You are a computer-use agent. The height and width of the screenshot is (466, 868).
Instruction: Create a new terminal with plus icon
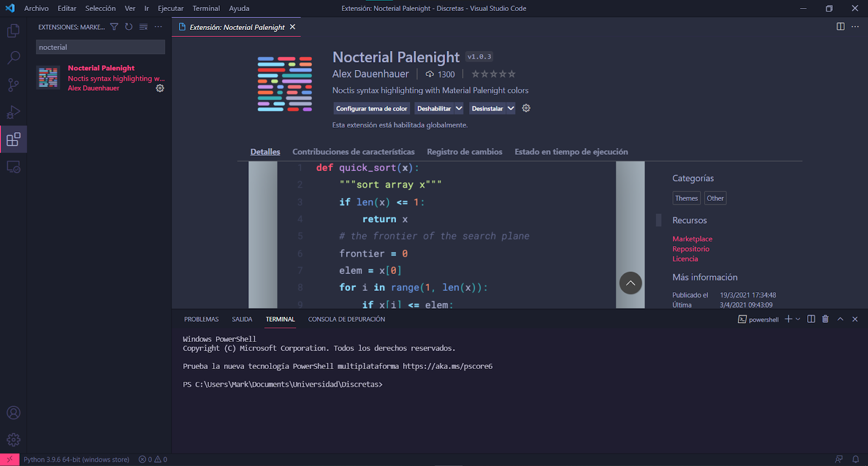(x=788, y=319)
